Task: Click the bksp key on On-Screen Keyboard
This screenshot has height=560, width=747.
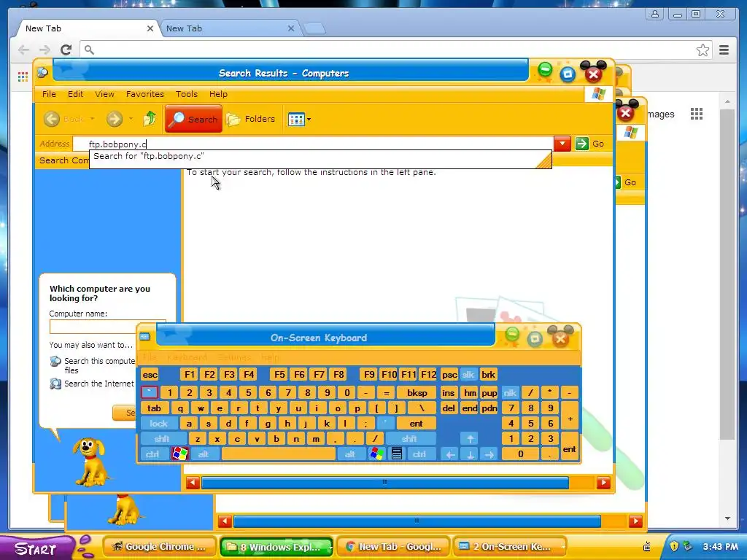Action: 417,393
